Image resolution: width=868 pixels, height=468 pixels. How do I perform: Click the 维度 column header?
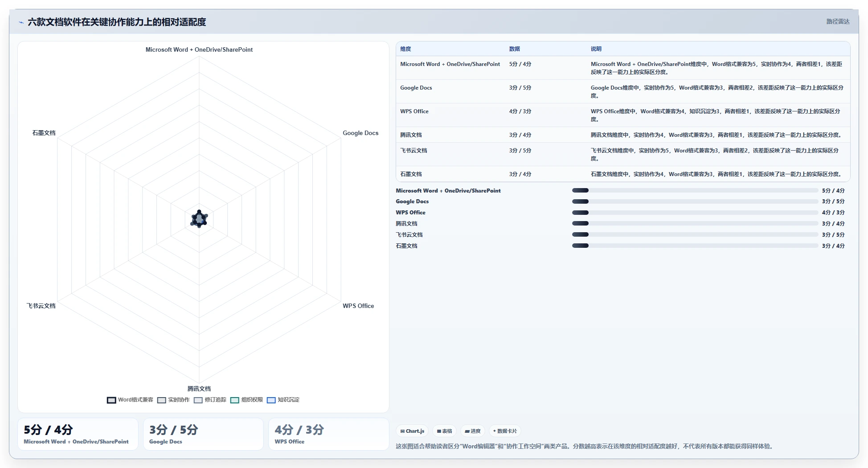point(405,49)
